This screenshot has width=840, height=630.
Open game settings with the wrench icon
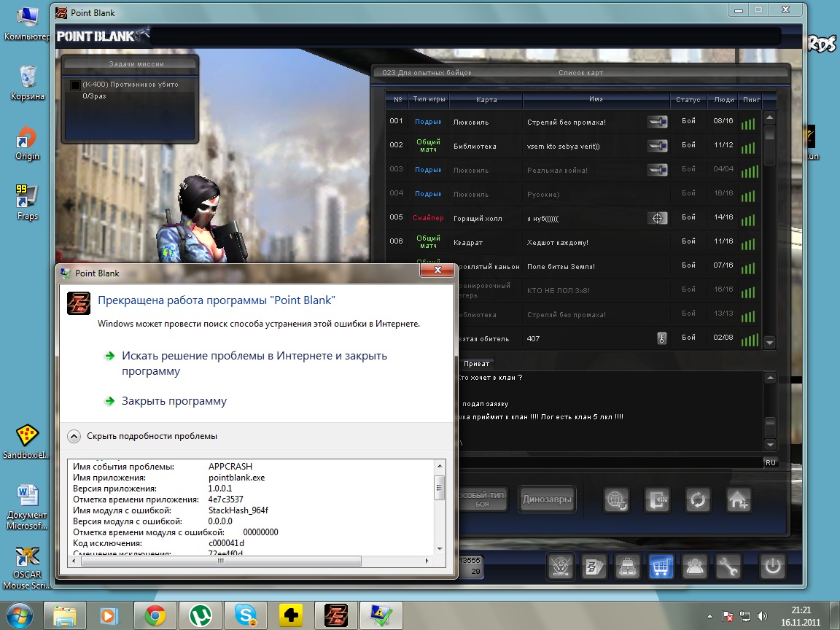tap(728, 566)
